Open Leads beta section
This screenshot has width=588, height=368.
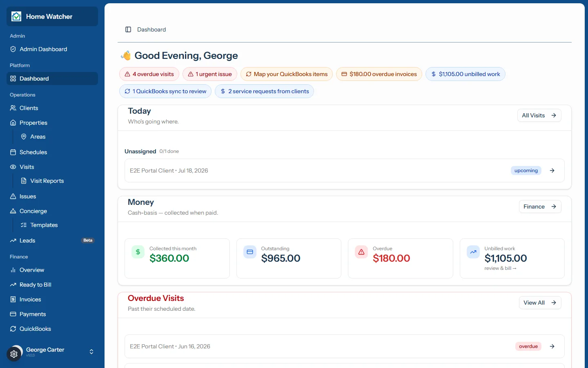click(52, 240)
